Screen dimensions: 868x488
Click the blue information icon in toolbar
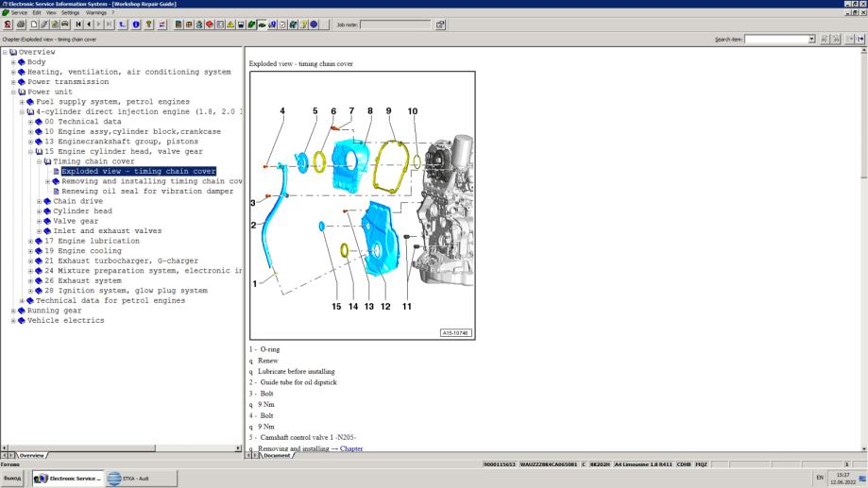point(136,25)
